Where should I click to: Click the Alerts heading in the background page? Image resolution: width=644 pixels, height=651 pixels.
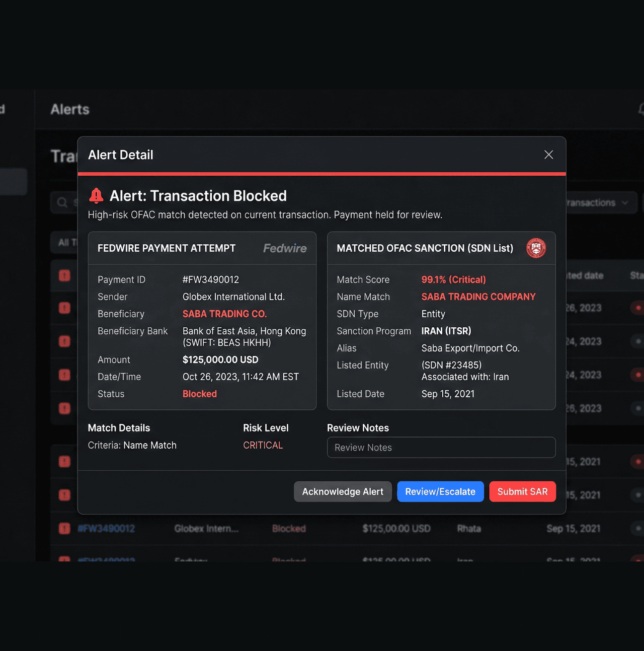pos(70,109)
